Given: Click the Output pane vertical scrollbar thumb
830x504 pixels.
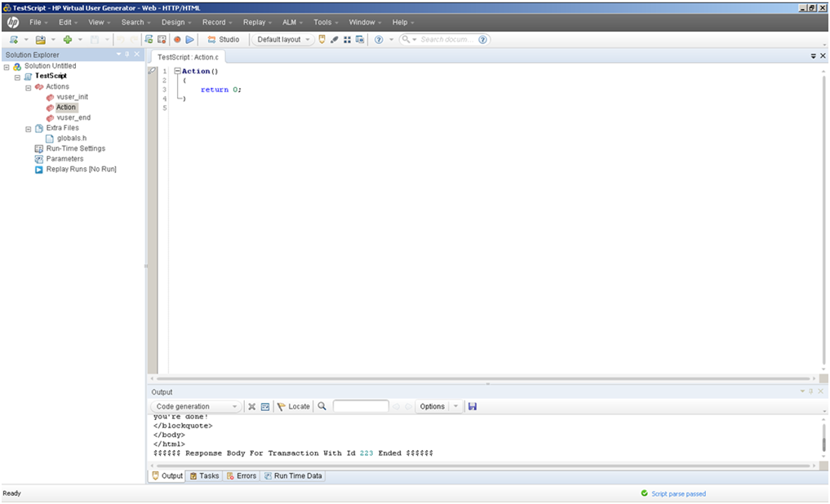Looking at the screenshot, I should pyautogui.click(x=823, y=444).
